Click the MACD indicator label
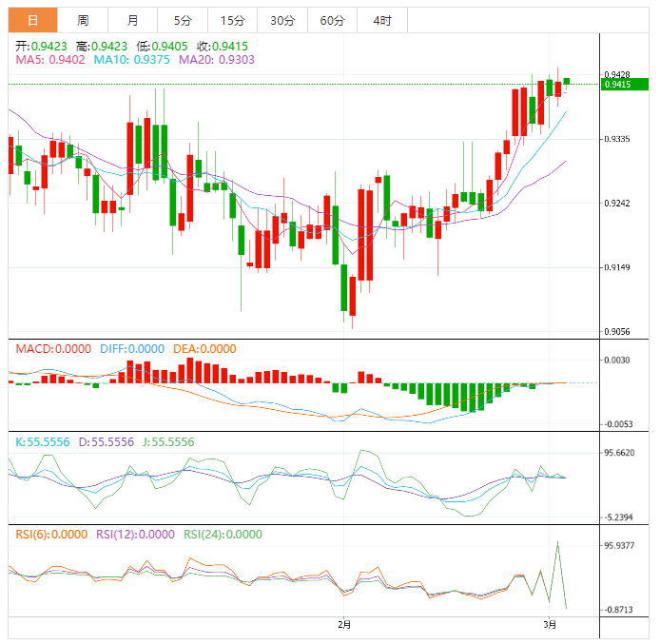Screen dimensions: 660x644 tap(53, 349)
